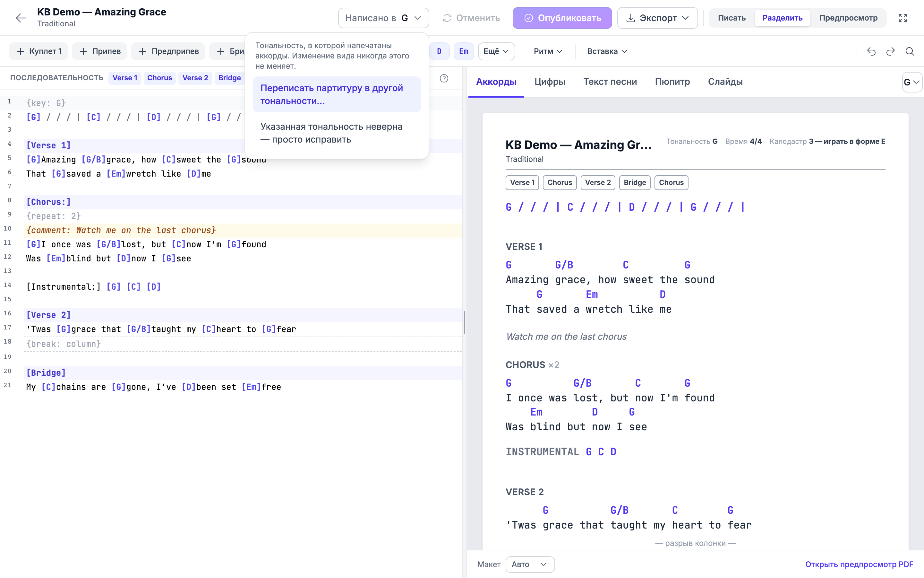The image size is (924, 578).
Task: Click the Verse 2 tag in preview
Action: pos(598,183)
